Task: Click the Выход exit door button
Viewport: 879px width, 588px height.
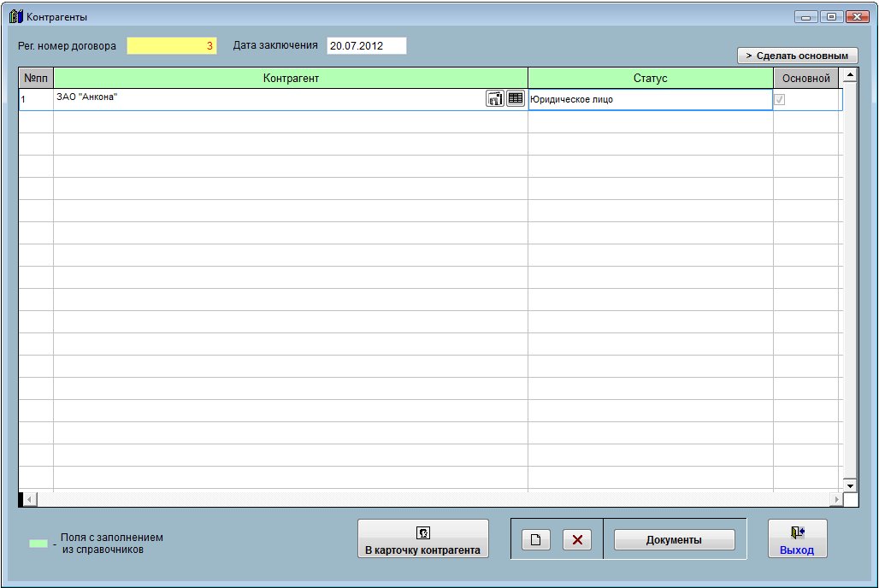Action: tap(797, 538)
